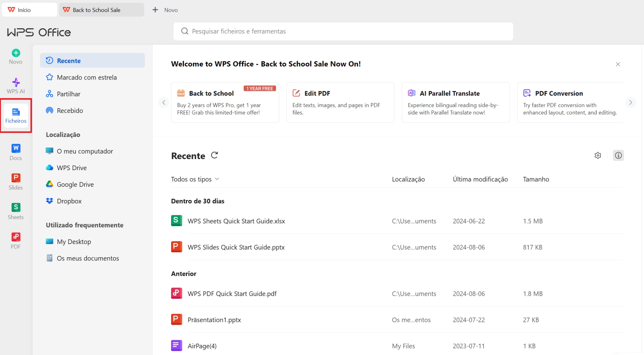
Task: Open the AI Parallel Translate card
Action: [x=456, y=103]
